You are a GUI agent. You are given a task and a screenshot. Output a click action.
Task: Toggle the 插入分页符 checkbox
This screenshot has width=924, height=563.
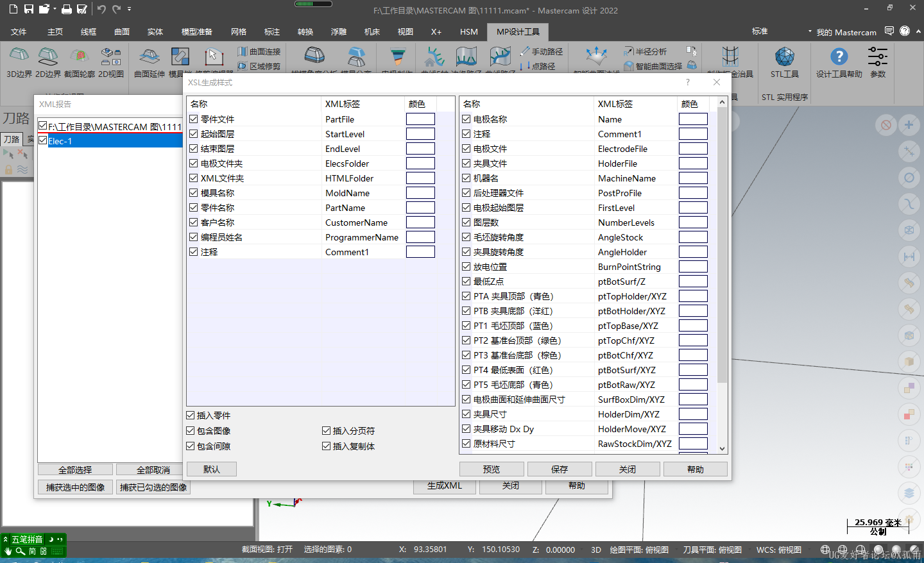coord(327,431)
